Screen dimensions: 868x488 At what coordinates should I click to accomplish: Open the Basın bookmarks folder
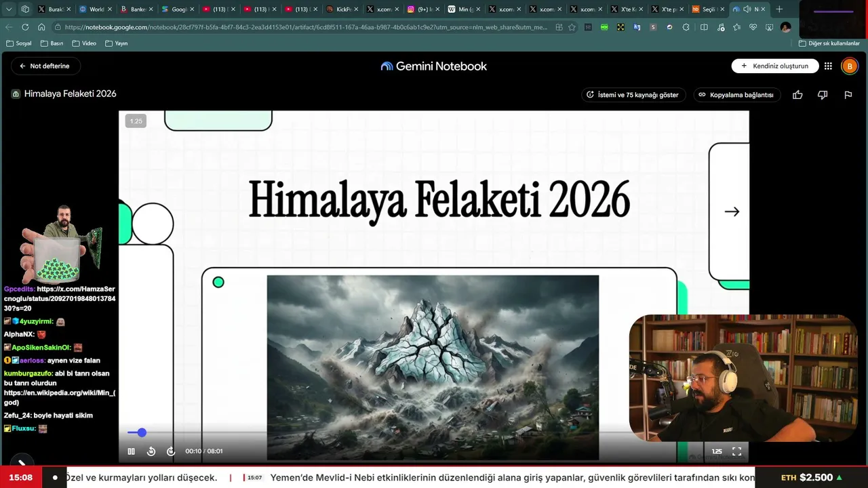[x=52, y=43]
